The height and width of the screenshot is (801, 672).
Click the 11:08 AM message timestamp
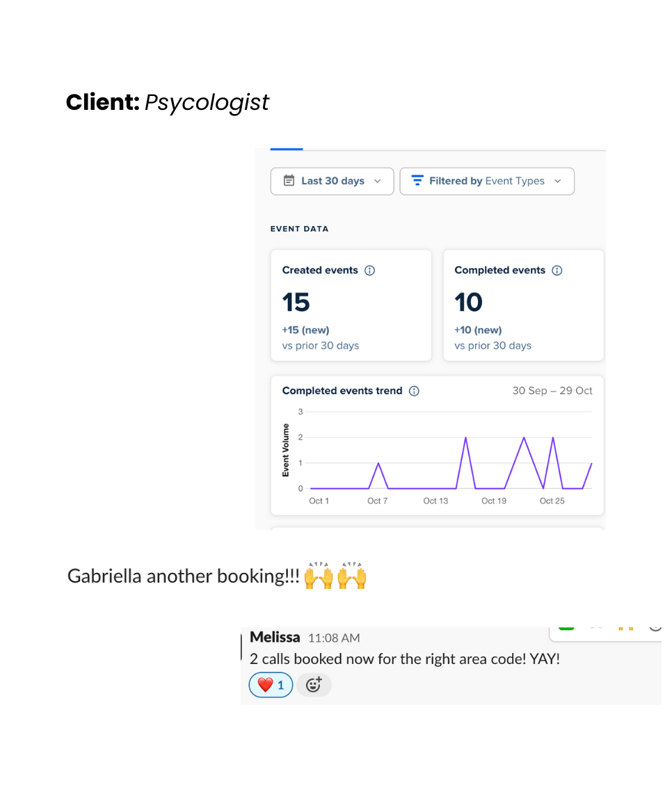click(334, 638)
